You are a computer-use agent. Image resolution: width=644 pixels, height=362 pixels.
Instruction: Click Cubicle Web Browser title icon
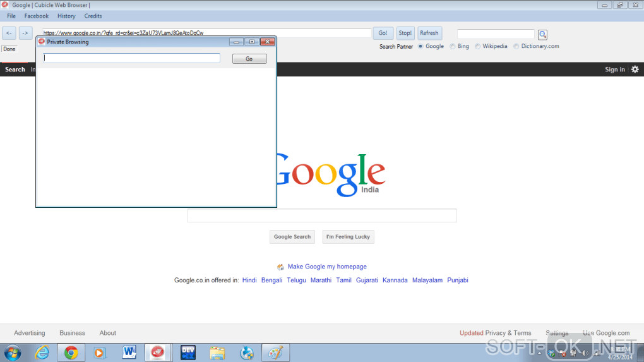tap(5, 4)
